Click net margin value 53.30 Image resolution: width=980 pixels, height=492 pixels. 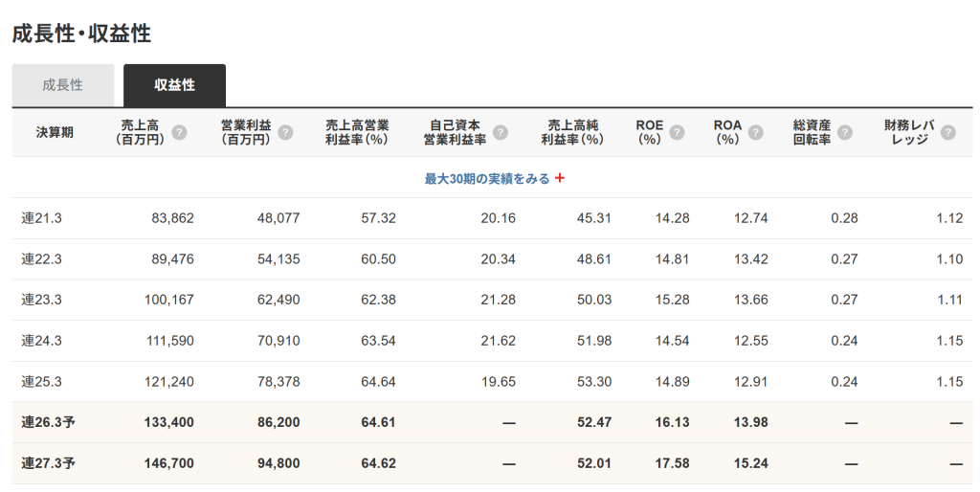(594, 381)
